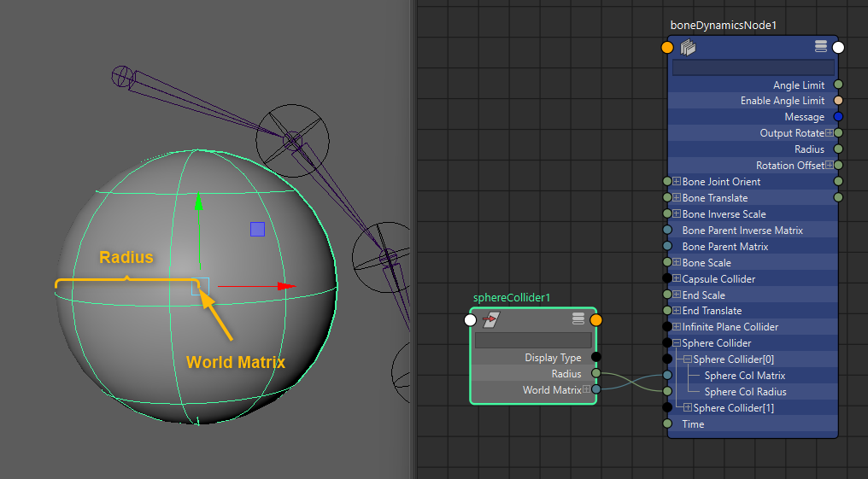Expand the Output Rotate attribute
Viewport: 868px width, 479px height.
click(x=829, y=133)
